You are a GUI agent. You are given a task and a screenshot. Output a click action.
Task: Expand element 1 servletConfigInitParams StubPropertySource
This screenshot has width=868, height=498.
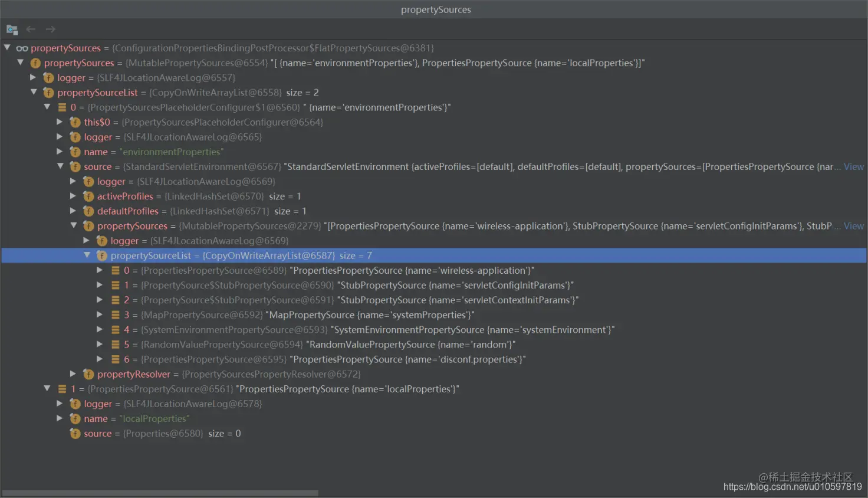click(x=100, y=284)
